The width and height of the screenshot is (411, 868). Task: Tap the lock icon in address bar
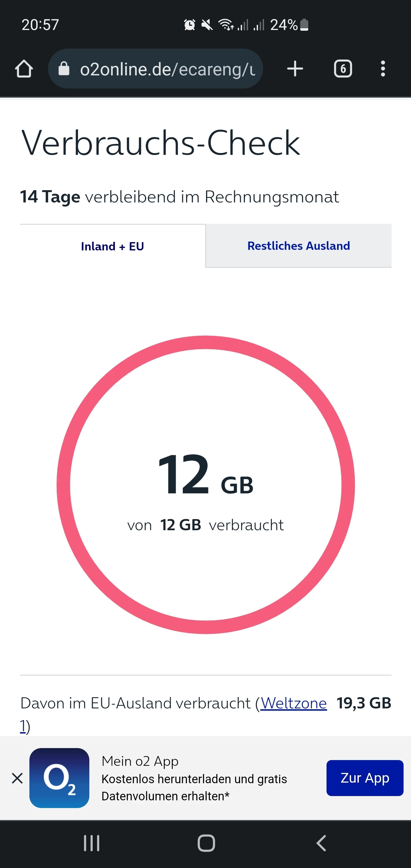(x=64, y=69)
